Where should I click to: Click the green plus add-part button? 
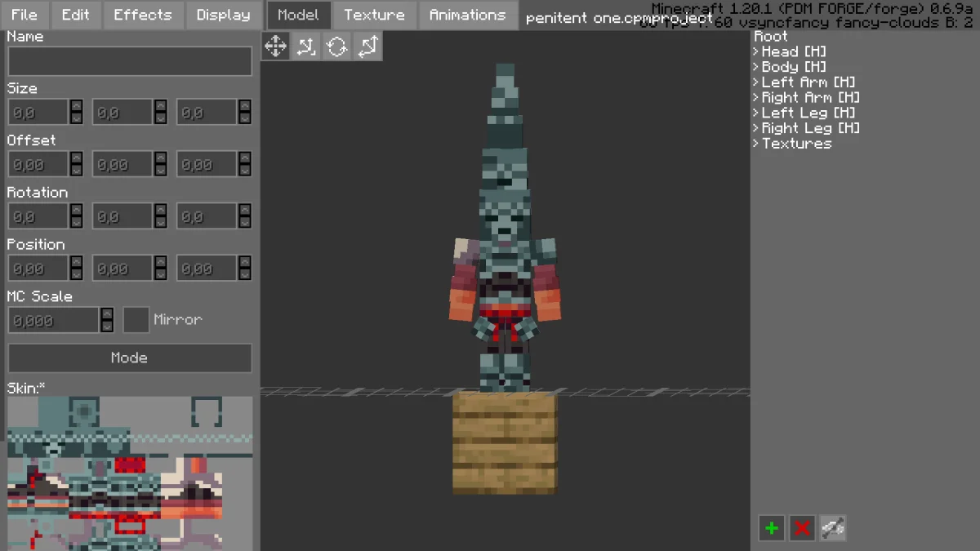click(x=771, y=528)
